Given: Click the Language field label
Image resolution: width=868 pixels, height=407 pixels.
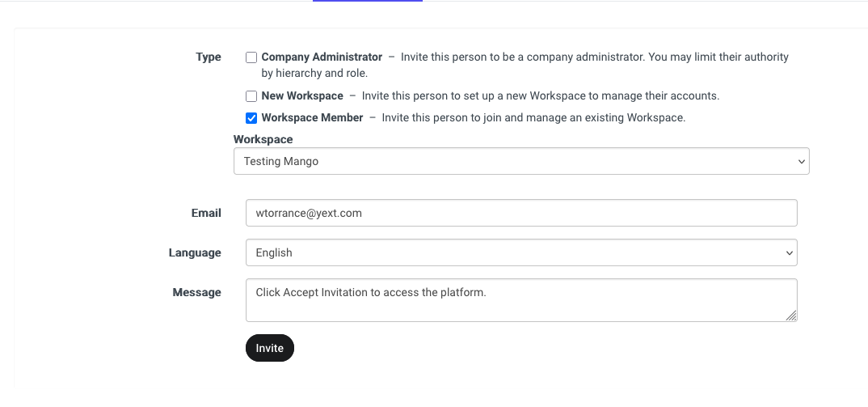Looking at the screenshot, I should [x=195, y=252].
